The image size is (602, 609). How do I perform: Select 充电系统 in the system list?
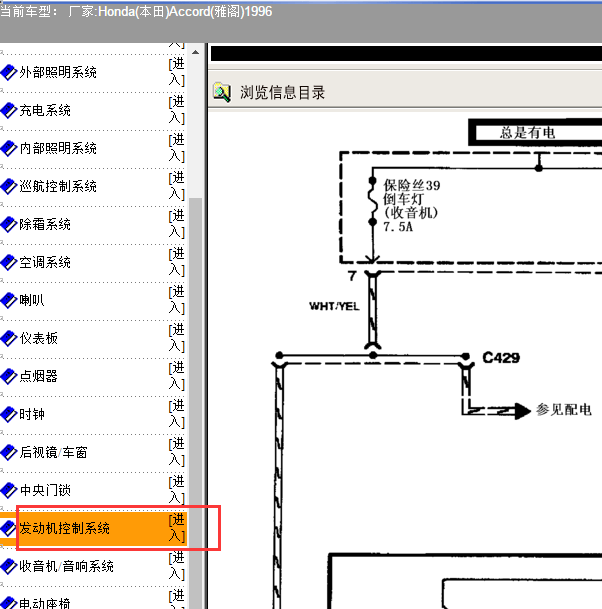[x=45, y=111]
